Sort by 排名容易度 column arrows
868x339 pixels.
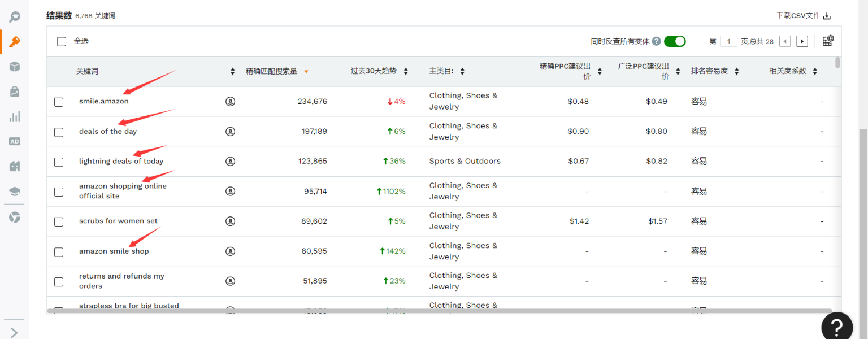pos(737,72)
